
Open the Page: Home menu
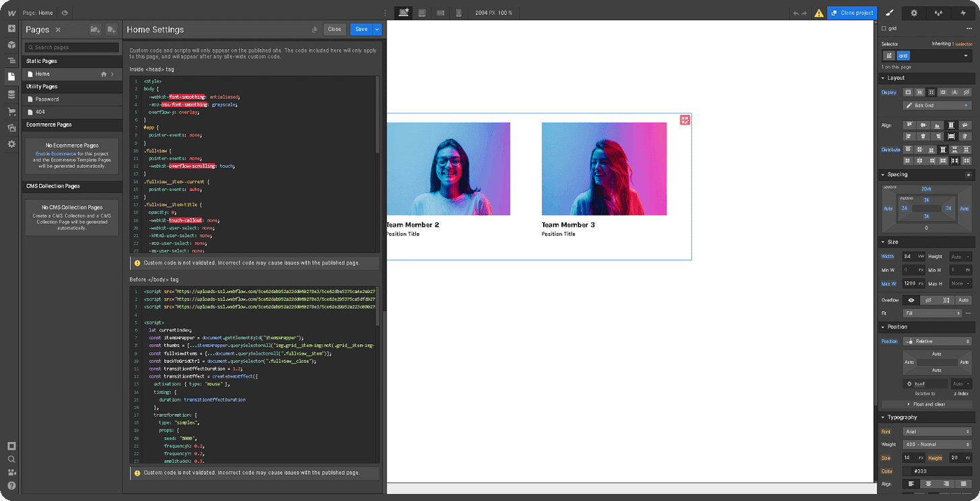click(37, 12)
